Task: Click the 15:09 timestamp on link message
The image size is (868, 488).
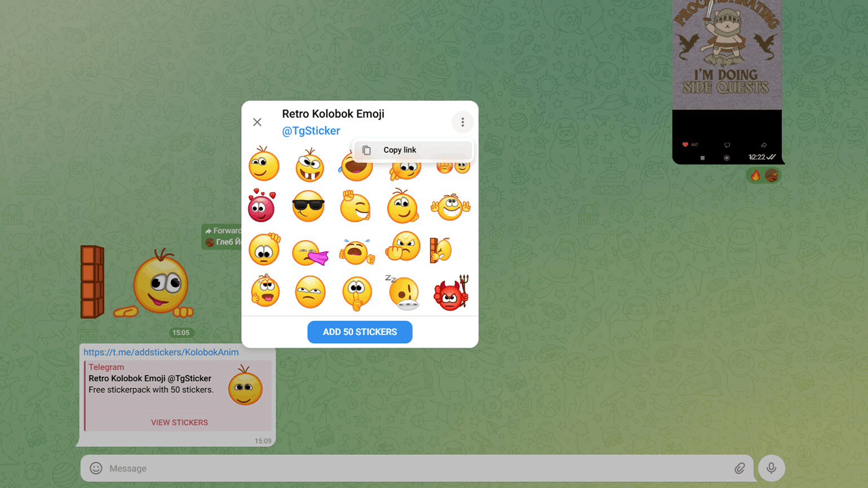Action: (x=263, y=441)
